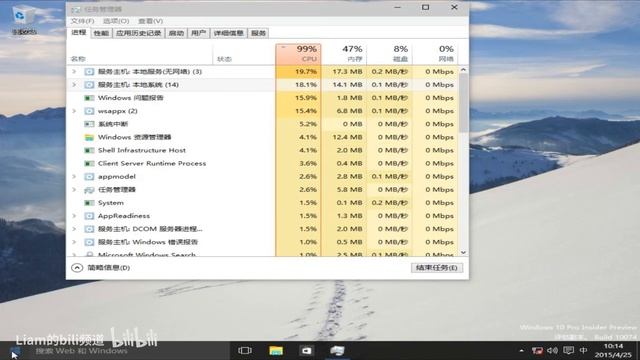
Task: Click icon of 服务主机: 本地服务(无网络) row
Action: click(x=89, y=71)
